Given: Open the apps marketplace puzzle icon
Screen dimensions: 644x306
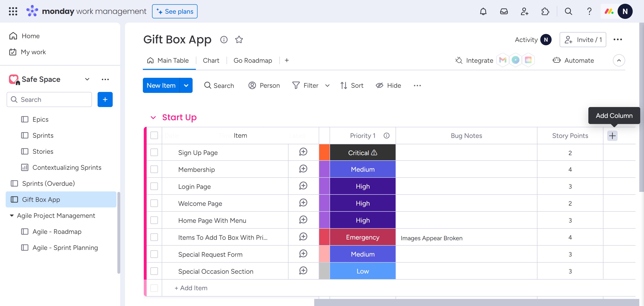Looking at the screenshot, I should click(x=545, y=11).
